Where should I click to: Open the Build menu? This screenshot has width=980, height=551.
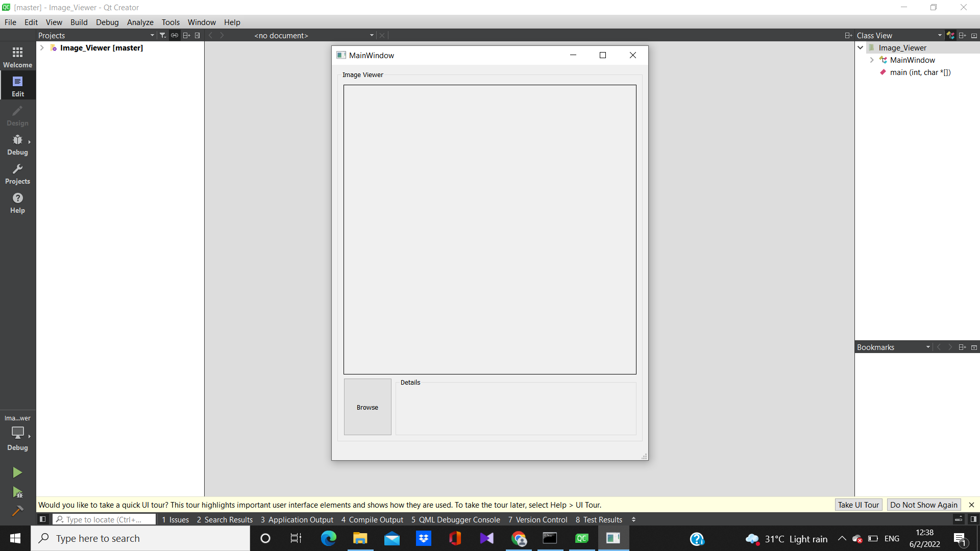tap(79, 22)
